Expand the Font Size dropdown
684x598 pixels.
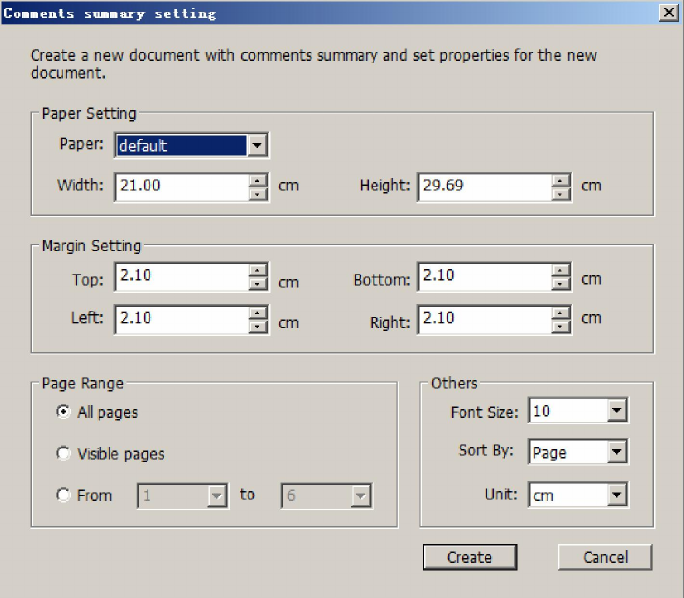[x=616, y=411]
